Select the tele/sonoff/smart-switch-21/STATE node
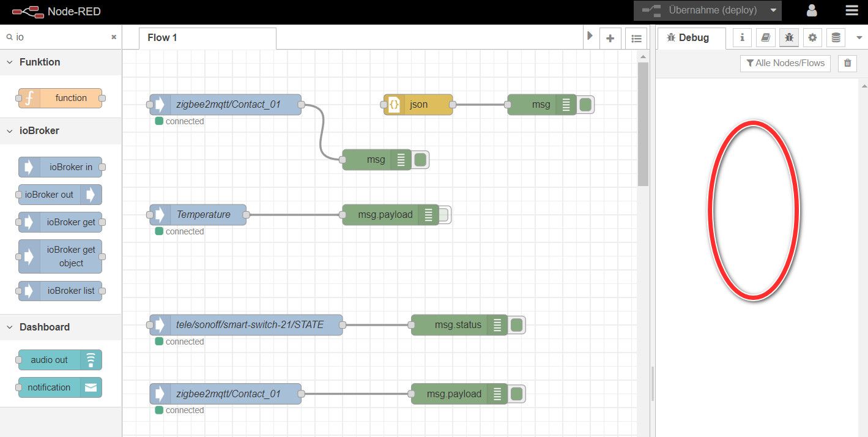Viewport: 868px width, 437px height. click(x=246, y=325)
